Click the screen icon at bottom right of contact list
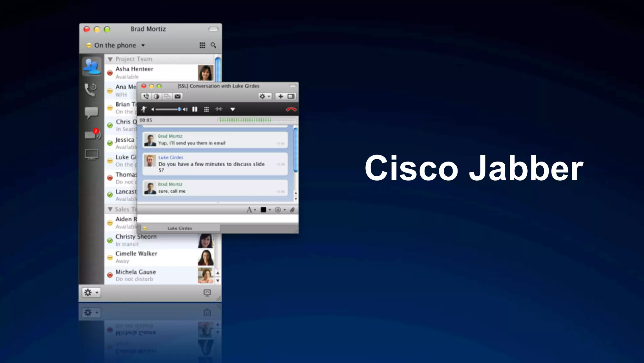 click(207, 292)
